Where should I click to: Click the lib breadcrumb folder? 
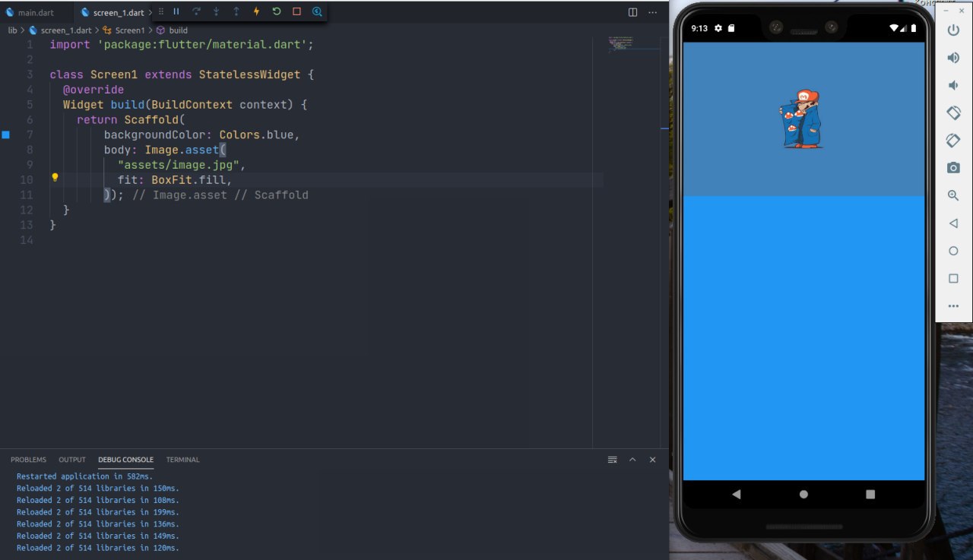(12, 30)
